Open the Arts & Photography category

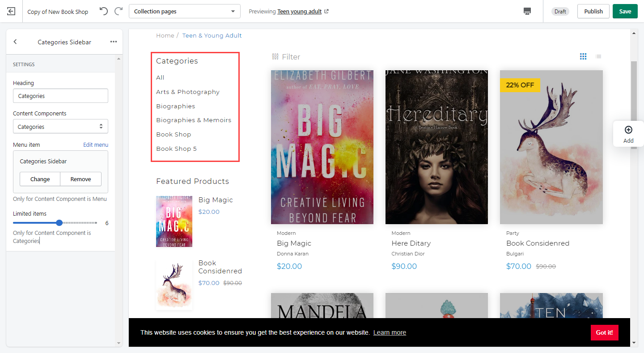[188, 92]
